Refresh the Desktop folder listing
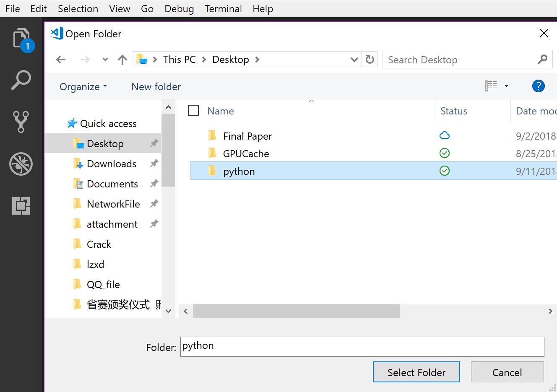557x392 pixels. click(x=370, y=60)
